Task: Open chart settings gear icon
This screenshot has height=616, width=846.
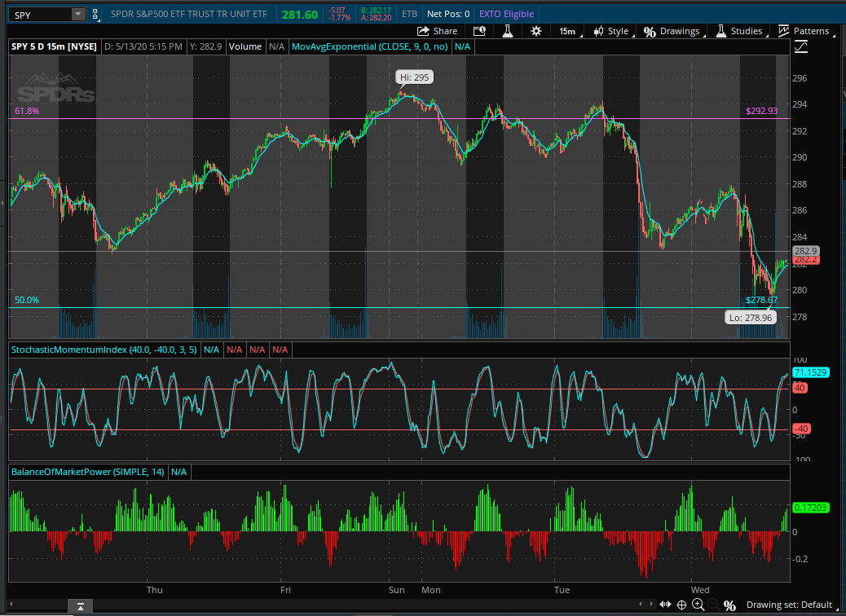Action: (535, 31)
